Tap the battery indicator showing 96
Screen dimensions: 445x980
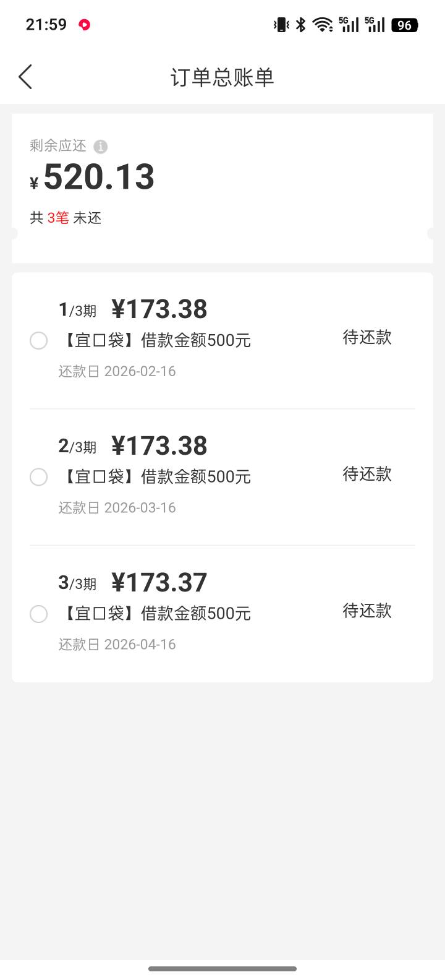[x=405, y=25]
